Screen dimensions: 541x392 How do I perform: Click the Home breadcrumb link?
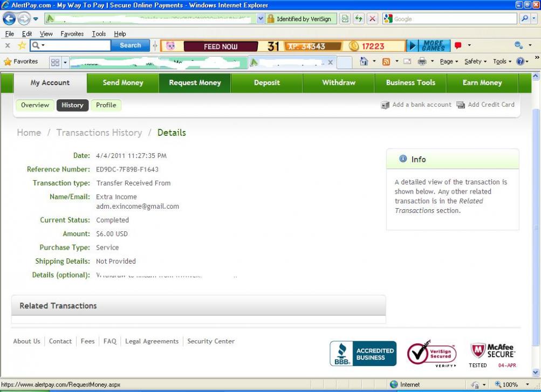(29, 133)
